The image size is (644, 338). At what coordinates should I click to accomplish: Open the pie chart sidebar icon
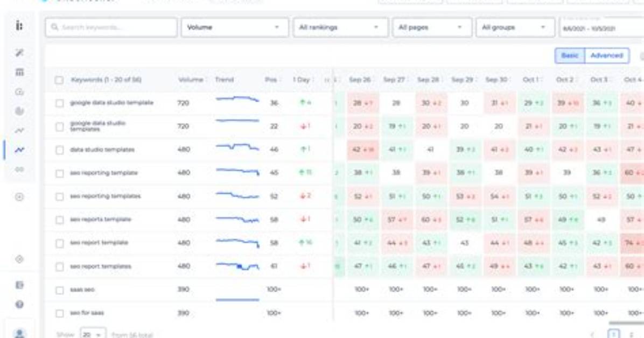tap(19, 111)
